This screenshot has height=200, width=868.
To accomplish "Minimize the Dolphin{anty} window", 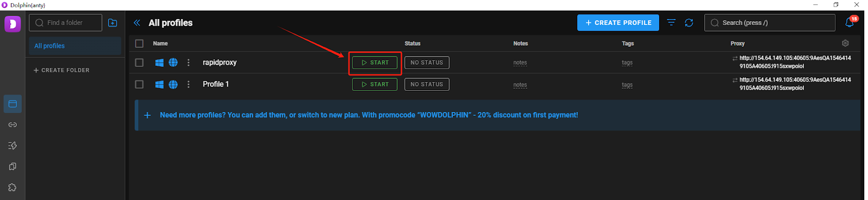I will click(815, 5).
